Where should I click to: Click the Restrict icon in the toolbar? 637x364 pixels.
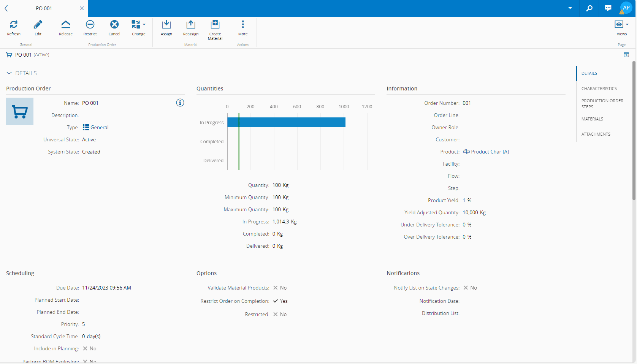(x=90, y=25)
